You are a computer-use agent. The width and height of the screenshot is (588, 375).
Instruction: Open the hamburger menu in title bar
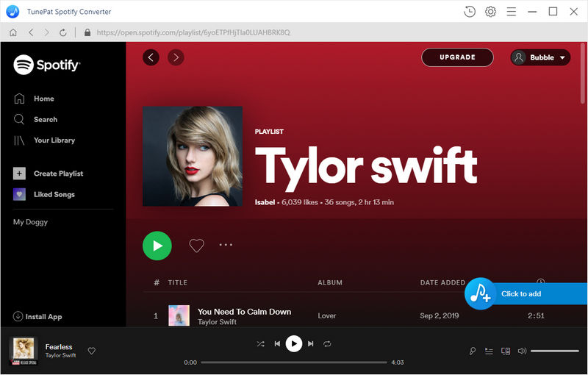pos(512,12)
